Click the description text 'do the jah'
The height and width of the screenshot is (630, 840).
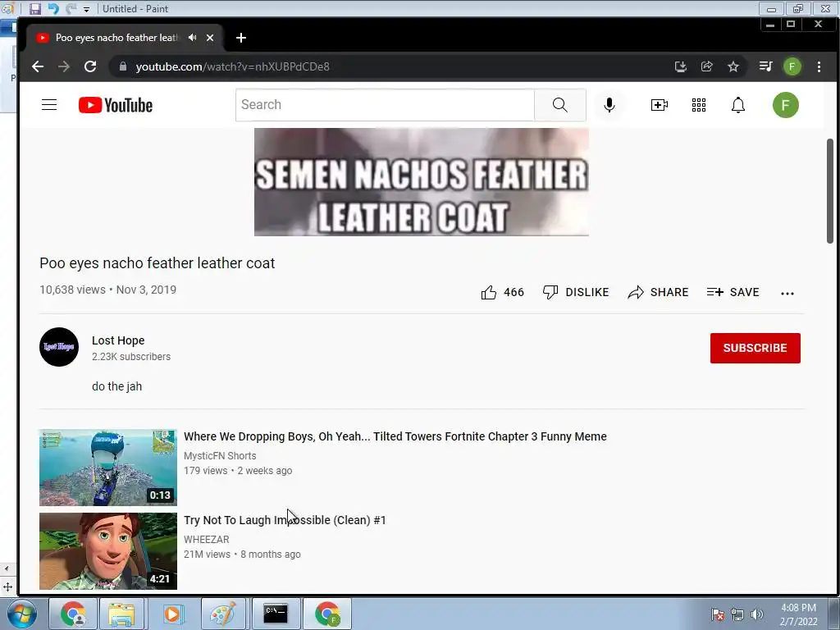tap(116, 386)
